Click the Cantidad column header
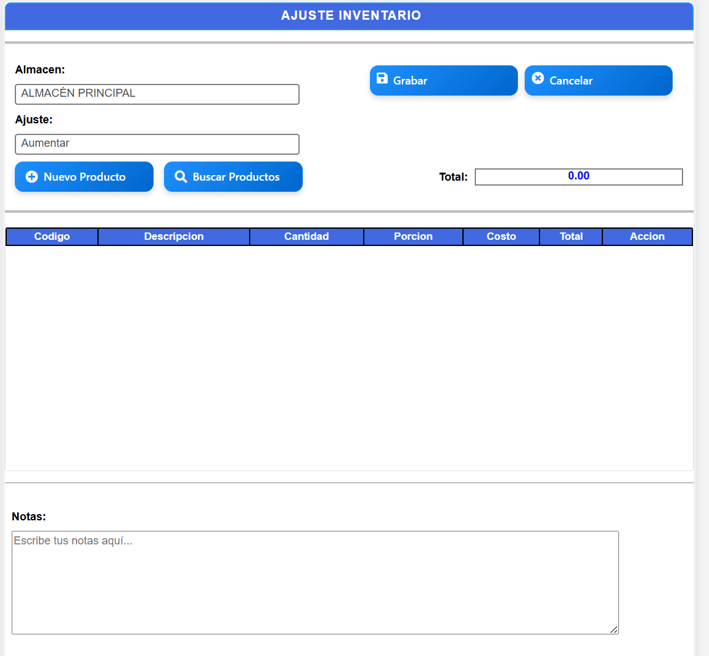 307,236
